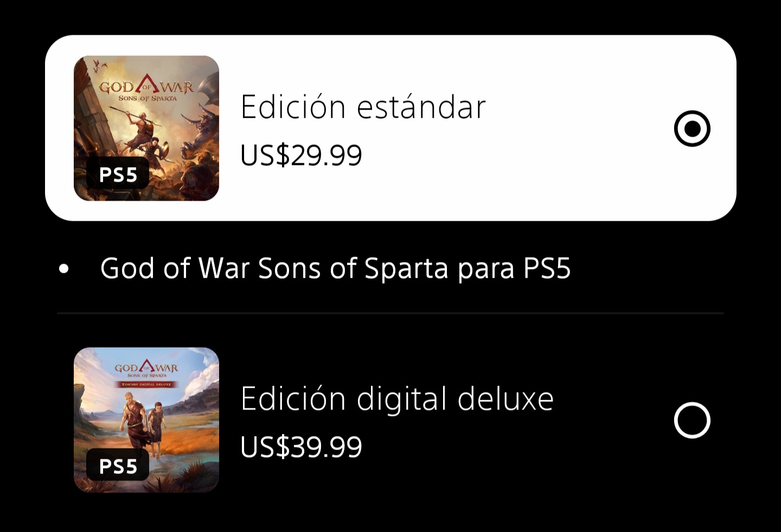
Task: Click the bullet point before the game description
Action: (64, 268)
